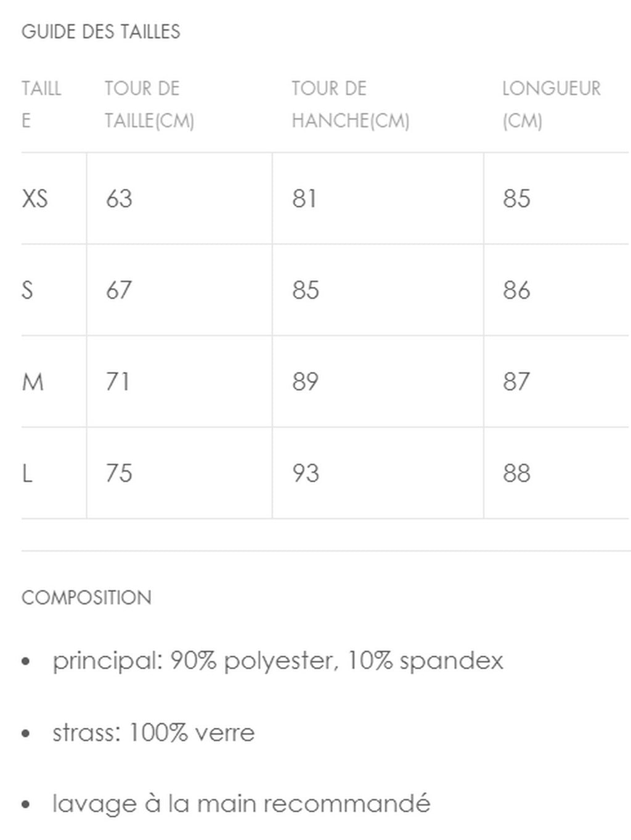Click the LONGUEUR (CM) column header
Viewport: 631px width, 840px height.
[552, 104]
